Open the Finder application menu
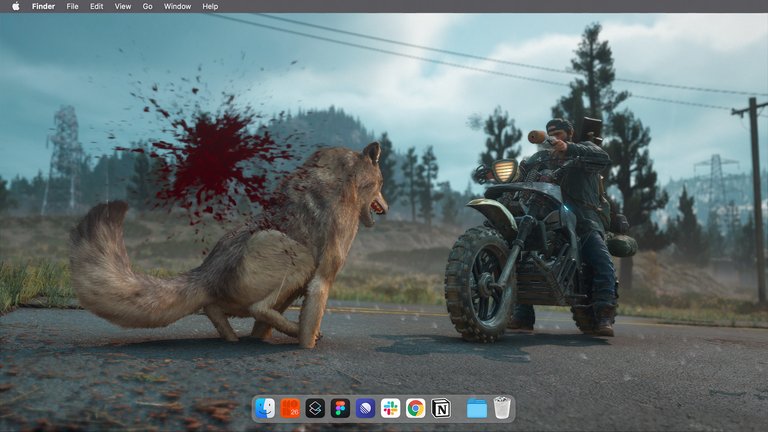 click(x=43, y=6)
